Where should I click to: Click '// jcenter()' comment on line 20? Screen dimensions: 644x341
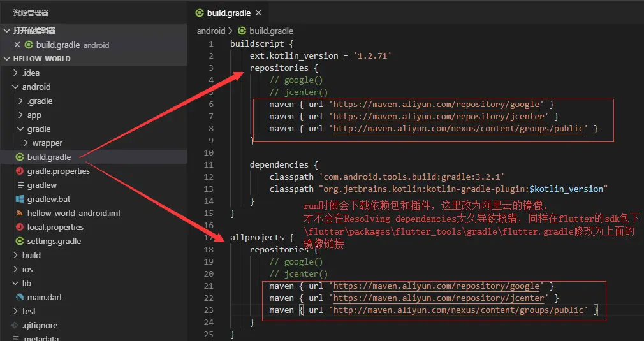tap(298, 273)
